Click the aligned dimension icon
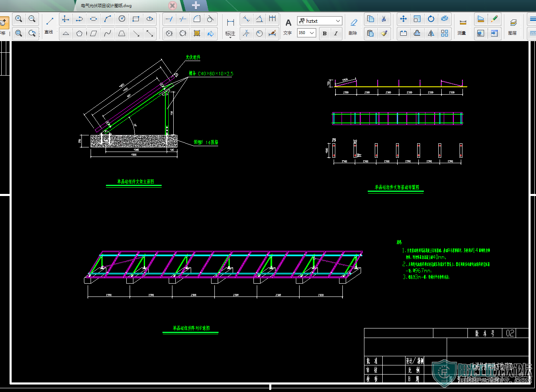The image size is (536, 392). coord(246,19)
